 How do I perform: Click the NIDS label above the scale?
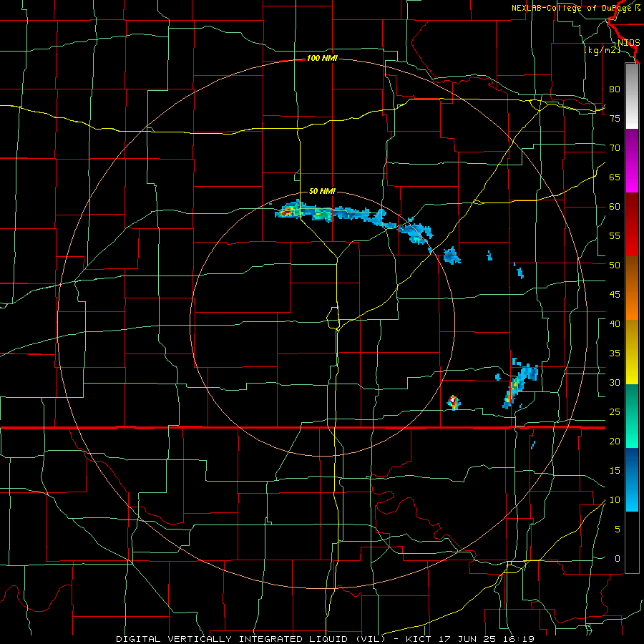pyautogui.click(x=628, y=43)
